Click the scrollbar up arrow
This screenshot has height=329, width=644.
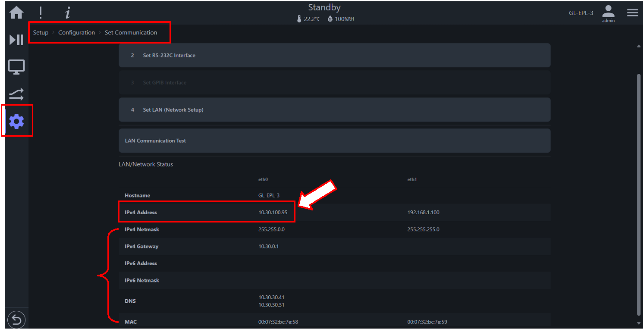(639, 46)
